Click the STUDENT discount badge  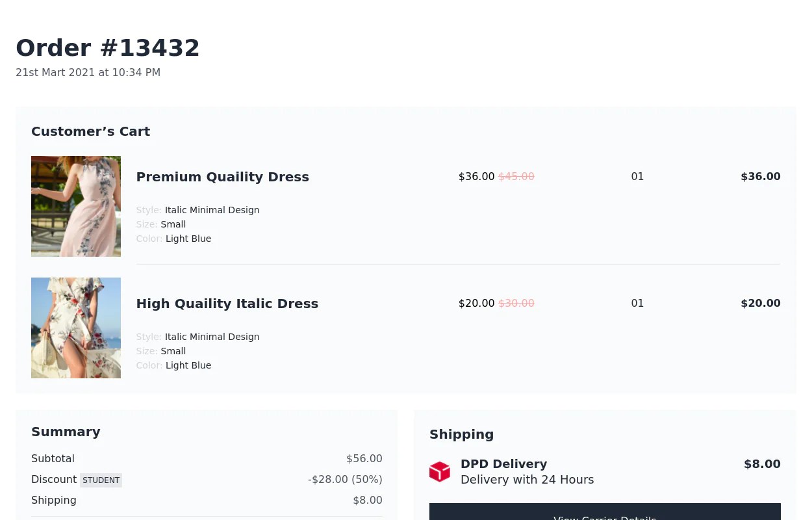click(101, 480)
